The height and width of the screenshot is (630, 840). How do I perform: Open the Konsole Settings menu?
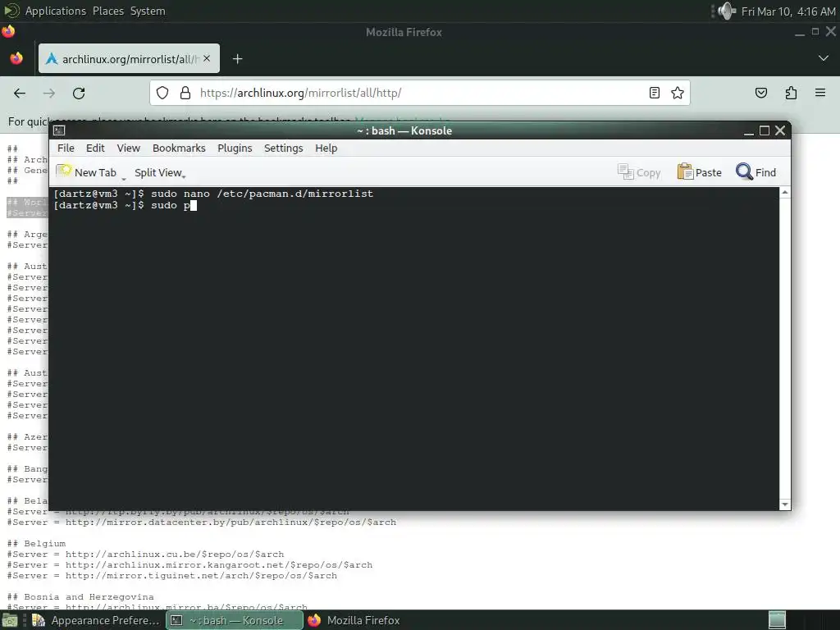click(x=283, y=148)
